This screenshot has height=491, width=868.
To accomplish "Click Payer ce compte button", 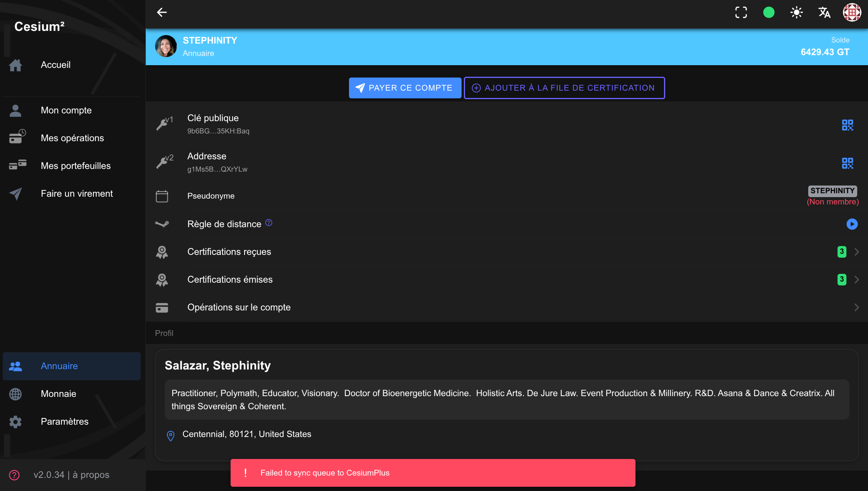I will click(x=405, y=88).
